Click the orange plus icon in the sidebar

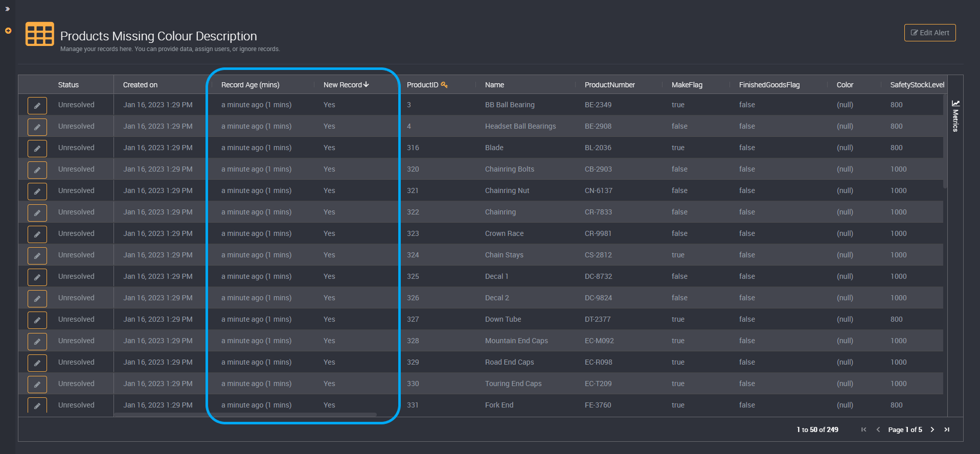pyautogui.click(x=8, y=31)
